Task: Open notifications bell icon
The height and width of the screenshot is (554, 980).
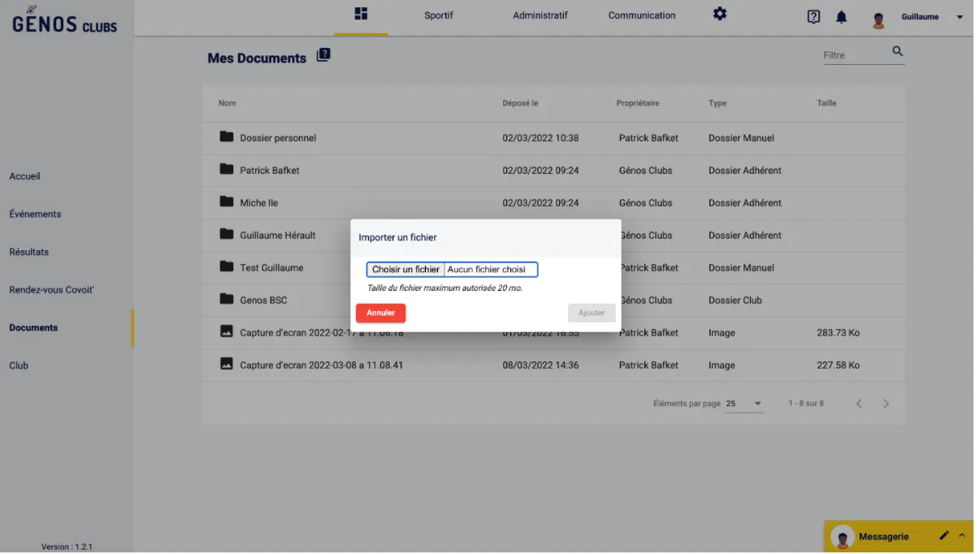Action: pos(841,17)
